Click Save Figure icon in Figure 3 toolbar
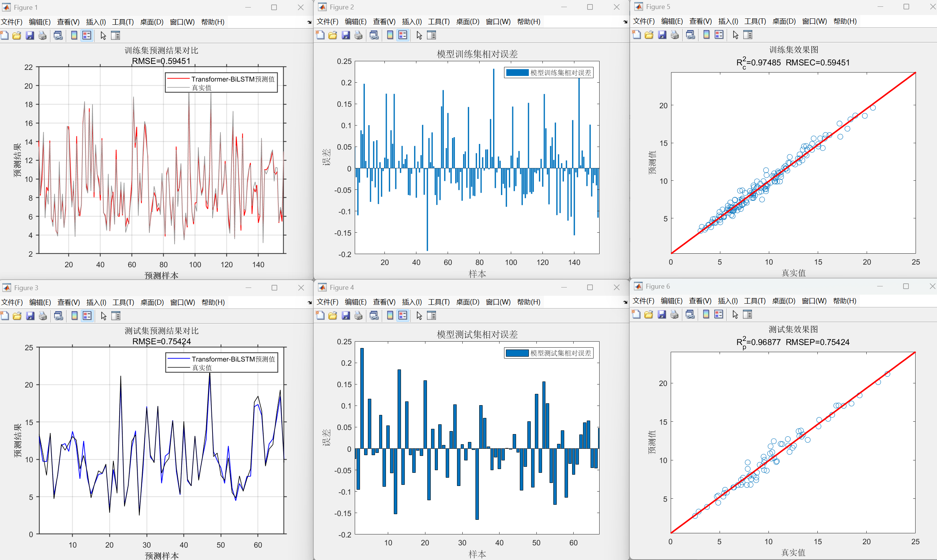 30,316
